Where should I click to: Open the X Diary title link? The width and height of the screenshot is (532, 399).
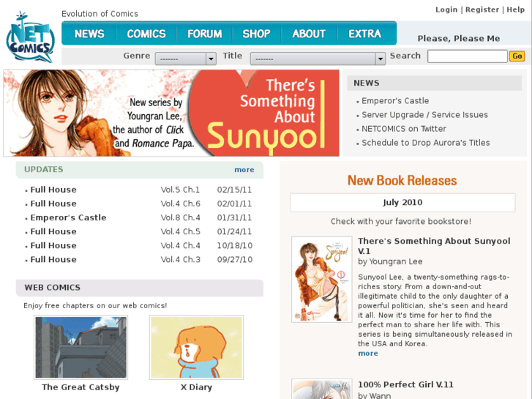coord(196,387)
